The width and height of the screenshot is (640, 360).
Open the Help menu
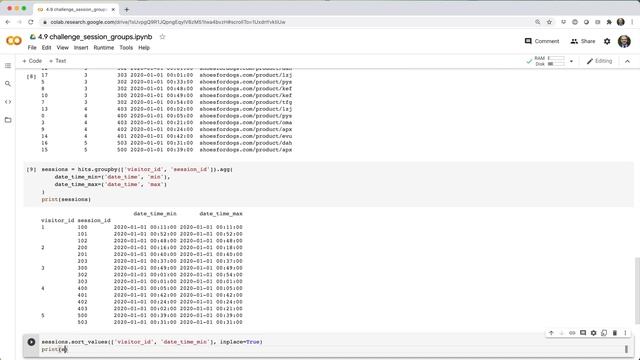[x=144, y=48]
